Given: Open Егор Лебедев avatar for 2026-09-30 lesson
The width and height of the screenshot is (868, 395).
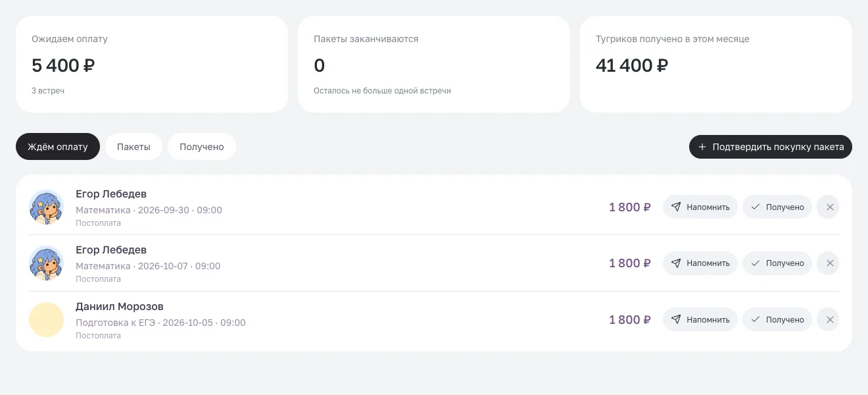Looking at the screenshot, I should point(46,207).
